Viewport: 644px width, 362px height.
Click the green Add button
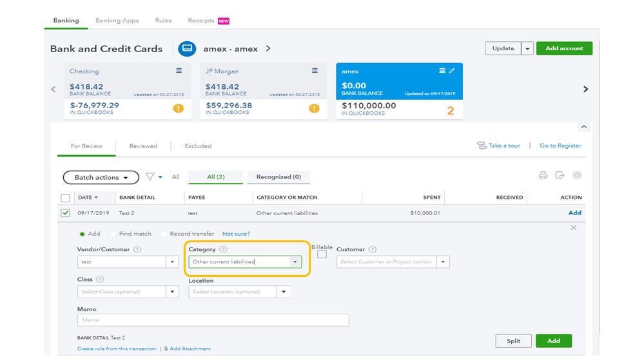tap(554, 341)
